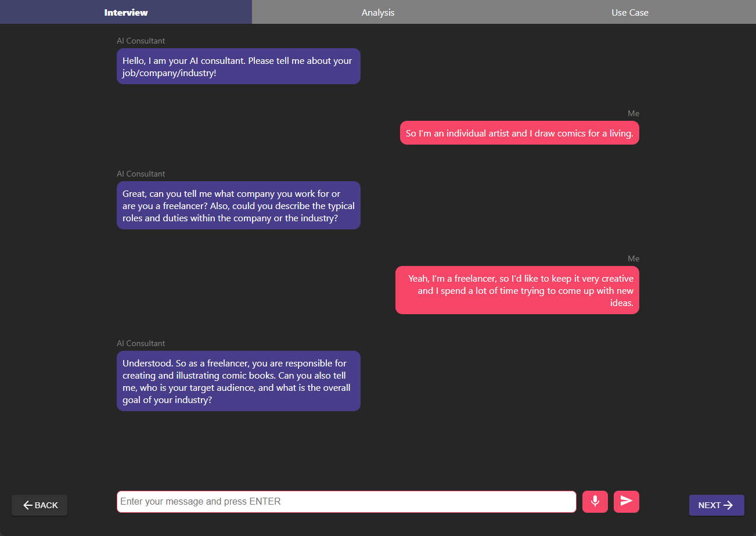Click the 'Me' label above the freelancer reply

tap(633, 258)
